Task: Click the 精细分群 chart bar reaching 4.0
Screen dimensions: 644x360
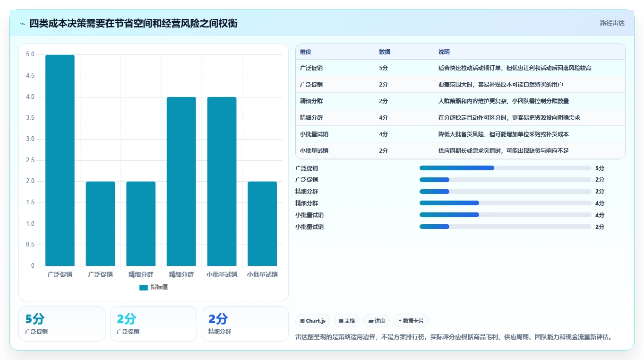Action: [181, 181]
